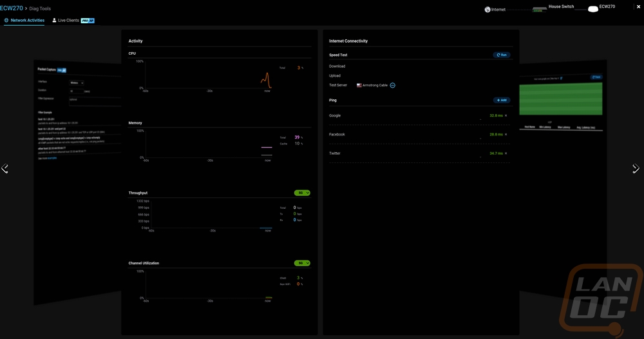Remove the Google ping entry
644x339 pixels.
506,116
